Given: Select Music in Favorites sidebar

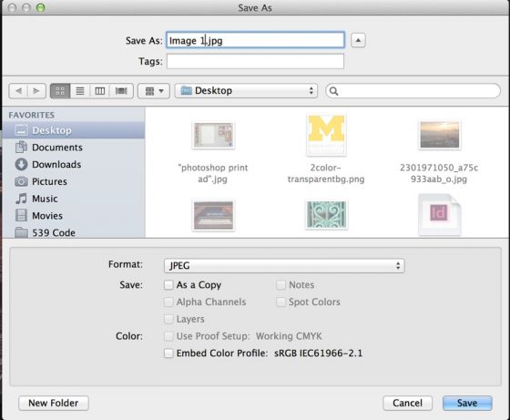Looking at the screenshot, I should click(x=74, y=199).
